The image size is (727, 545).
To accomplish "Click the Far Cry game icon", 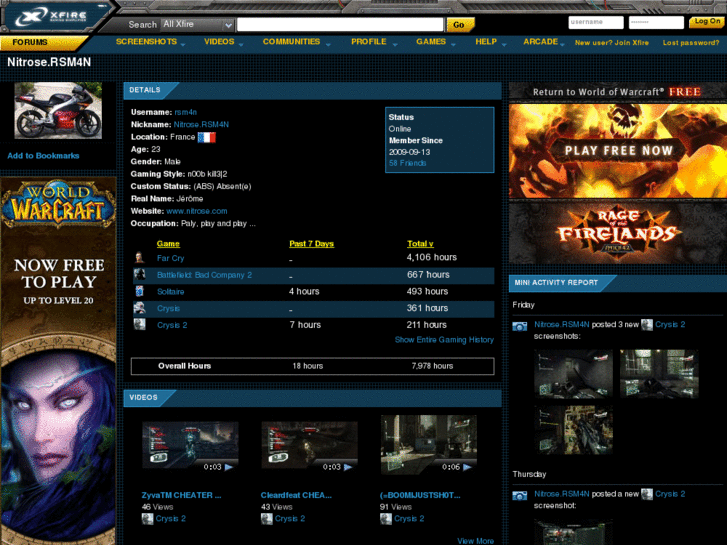I will click(139, 257).
